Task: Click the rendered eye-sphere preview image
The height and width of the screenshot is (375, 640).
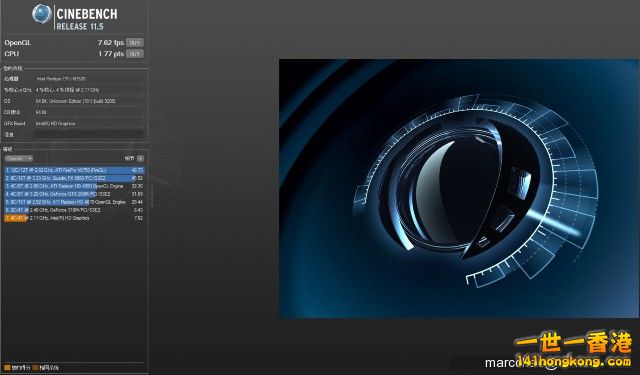Action: [459, 188]
